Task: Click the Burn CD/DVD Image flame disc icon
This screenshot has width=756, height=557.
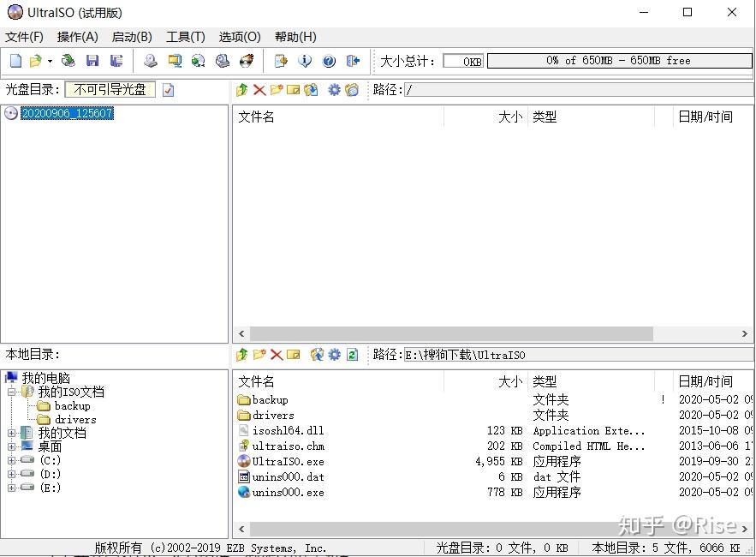Action: coord(247,61)
